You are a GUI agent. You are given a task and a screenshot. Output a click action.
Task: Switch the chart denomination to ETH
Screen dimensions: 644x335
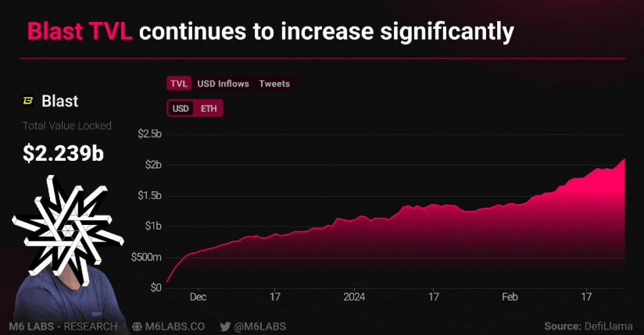(209, 108)
